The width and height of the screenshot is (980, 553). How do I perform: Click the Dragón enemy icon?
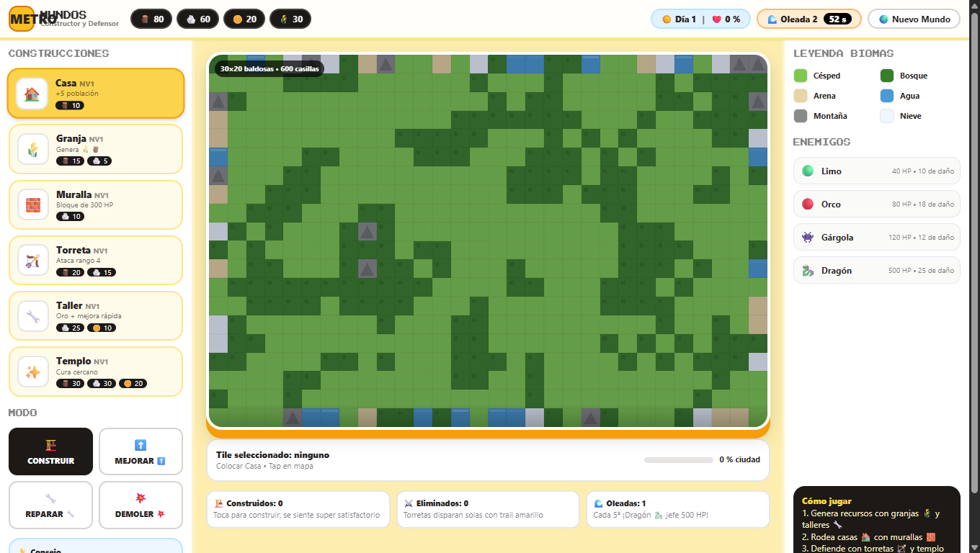pyautogui.click(x=808, y=271)
